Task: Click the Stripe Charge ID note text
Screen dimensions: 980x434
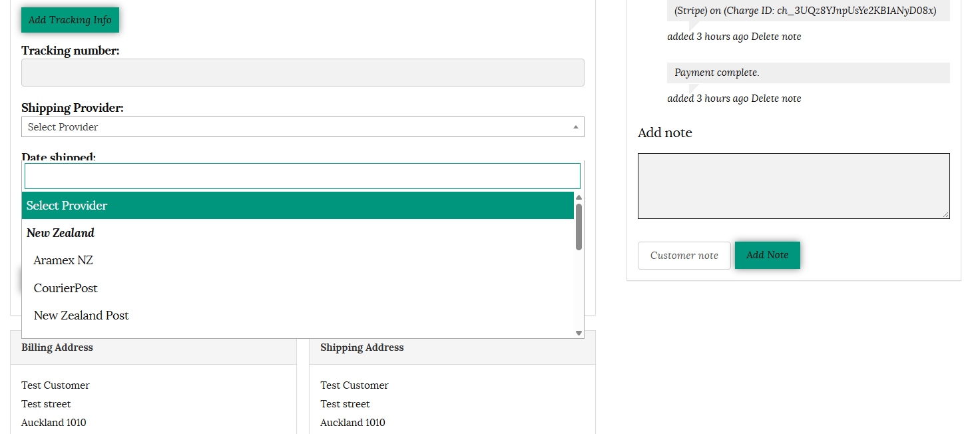Action: coord(806,11)
